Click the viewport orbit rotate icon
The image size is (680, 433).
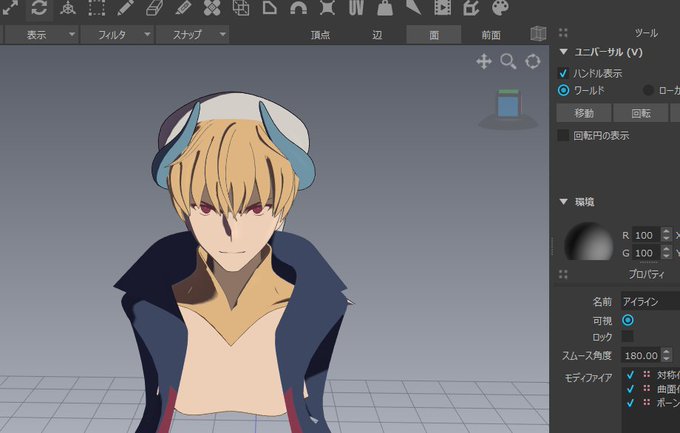533,62
